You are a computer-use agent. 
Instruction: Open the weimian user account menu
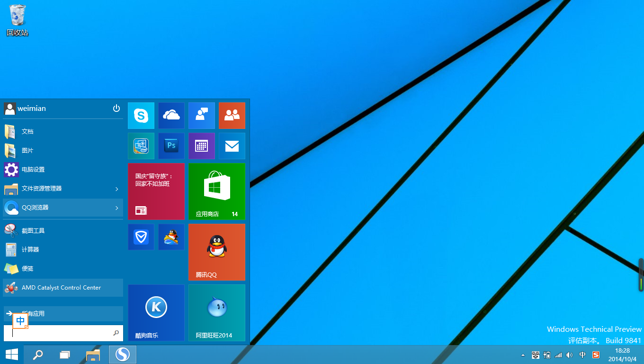click(25, 109)
